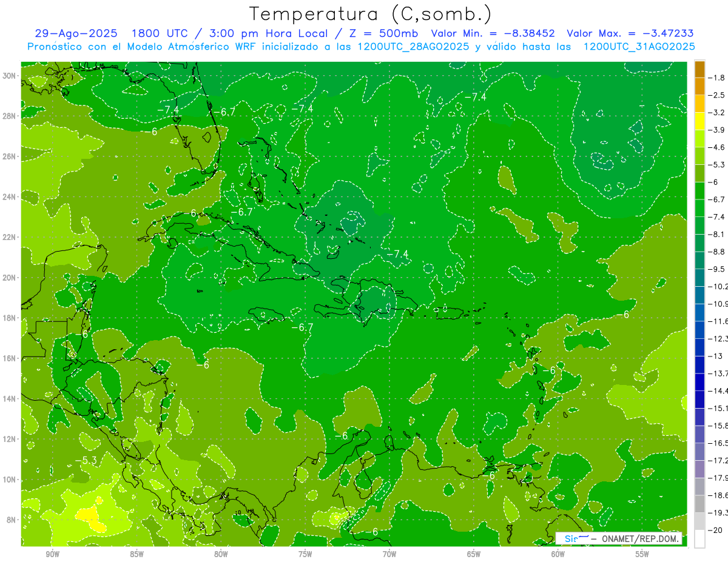Screen dimensions: 728x562
Task: Click the '16N' latitude axis label
Action: [10, 358]
